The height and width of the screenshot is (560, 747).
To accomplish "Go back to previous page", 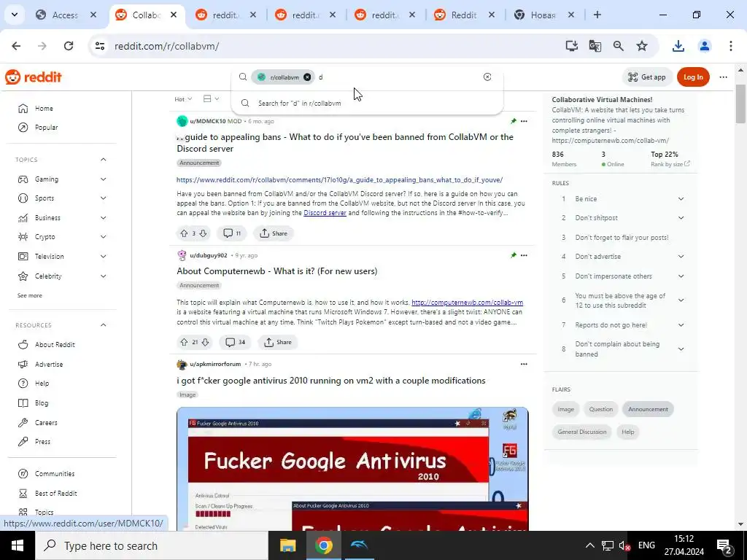I will [16, 46].
